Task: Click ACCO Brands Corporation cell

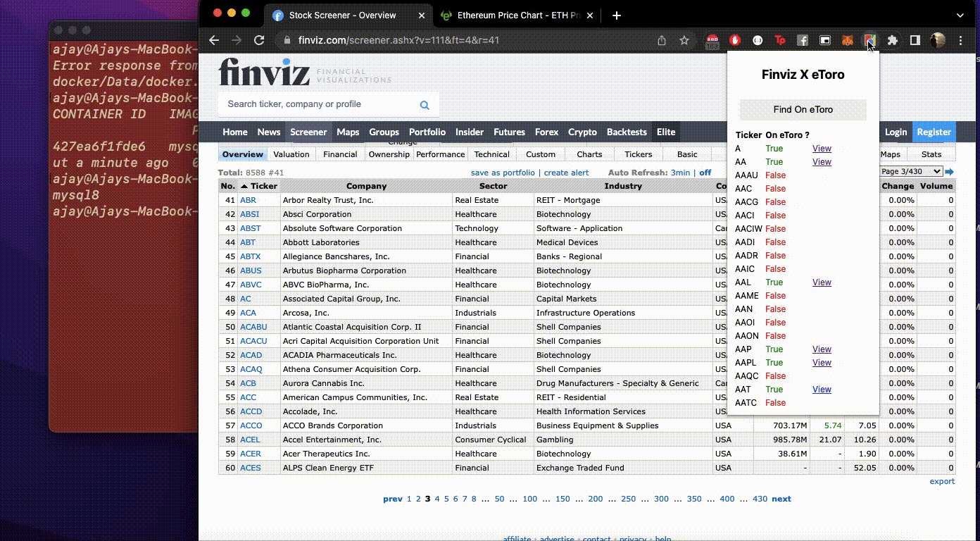Action: 366,425
